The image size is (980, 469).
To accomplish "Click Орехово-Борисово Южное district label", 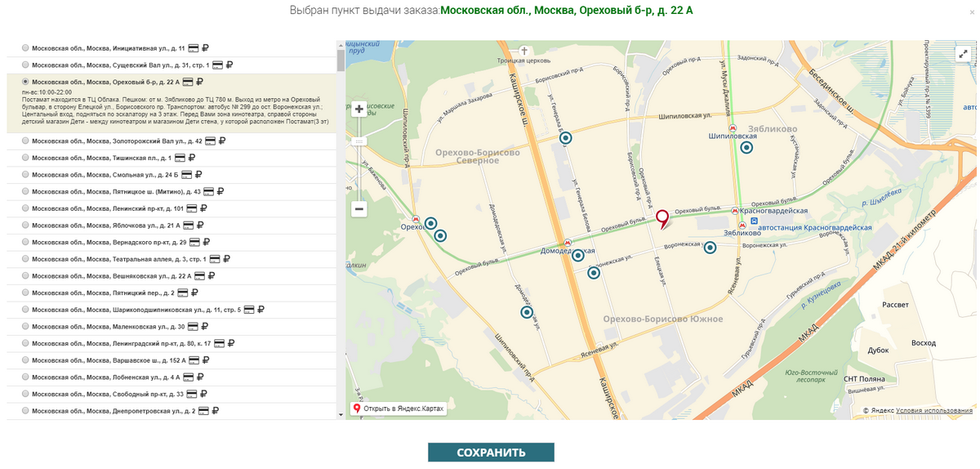I will pos(663,319).
